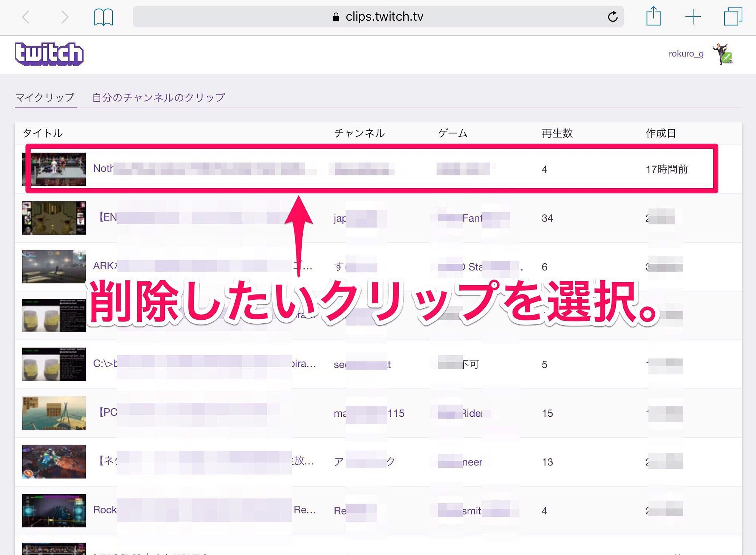Go back with Safari's back arrow
The height and width of the screenshot is (555, 756).
coord(26,17)
